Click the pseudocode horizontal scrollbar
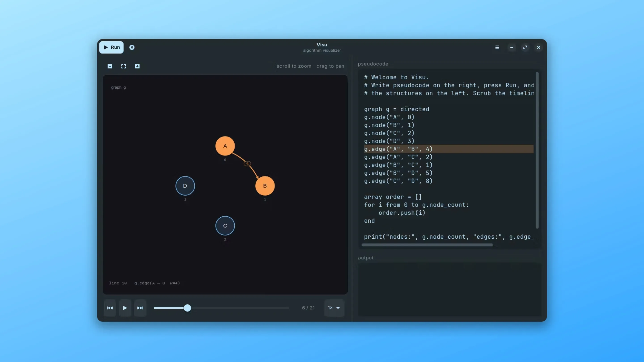644x362 pixels. click(427, 245)
